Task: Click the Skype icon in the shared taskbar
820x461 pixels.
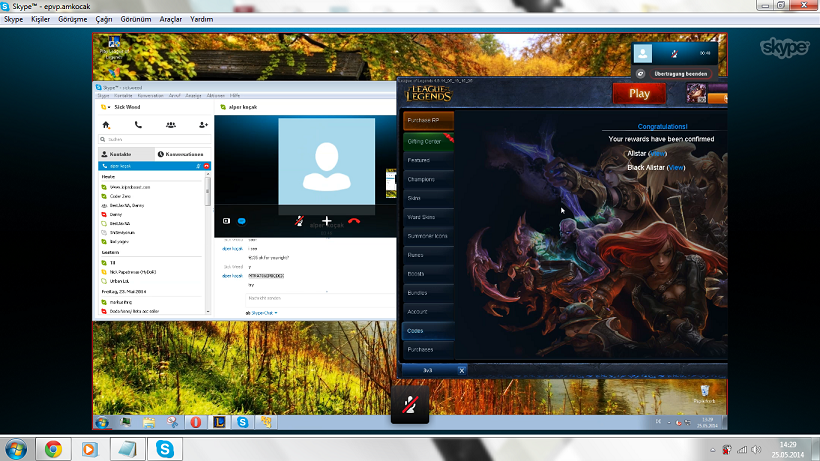Action: point(243,422)
